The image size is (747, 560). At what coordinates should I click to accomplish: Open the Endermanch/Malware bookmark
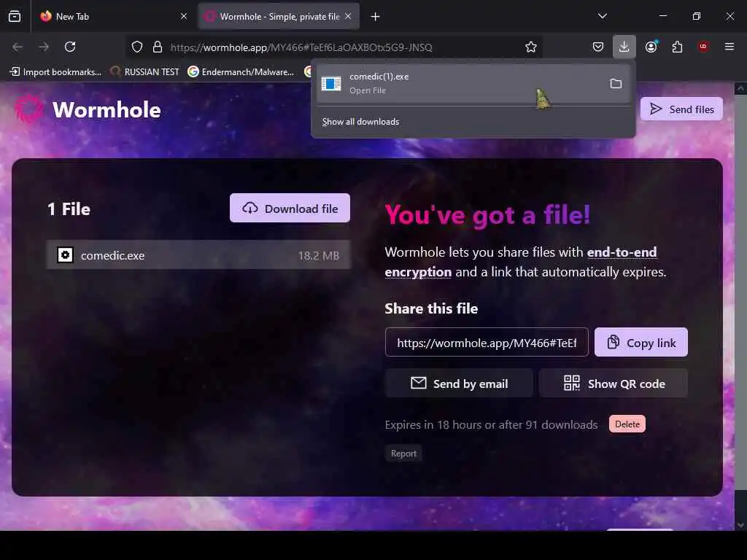pos(241,72)
